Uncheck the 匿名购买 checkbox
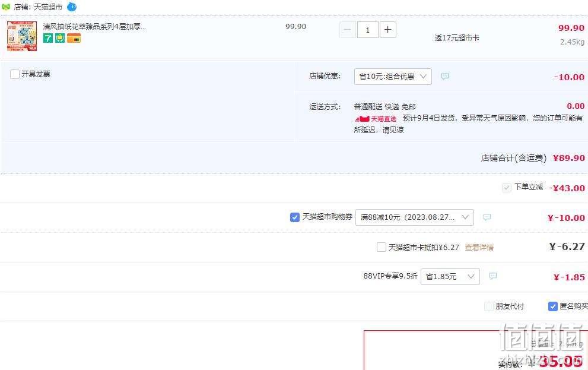 pyautogui.click(x=552, y=306)
